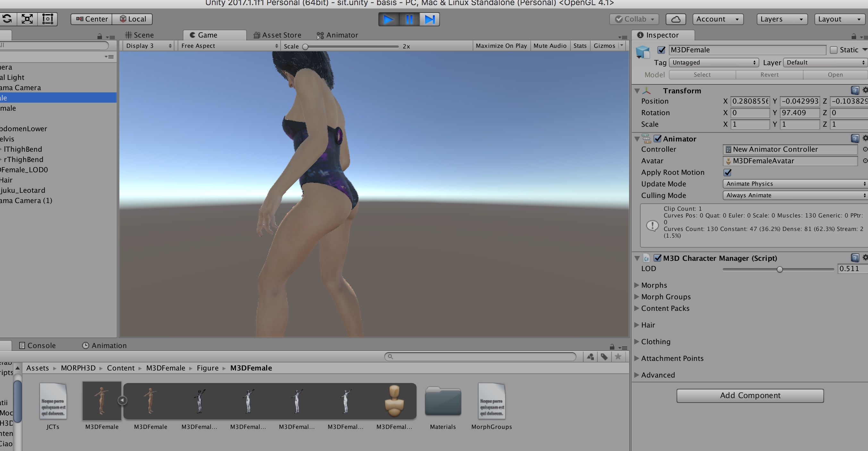The image size is (868, 451).
Task: Click the favorites star icon in Project
Action: click(x=618, y=357)
